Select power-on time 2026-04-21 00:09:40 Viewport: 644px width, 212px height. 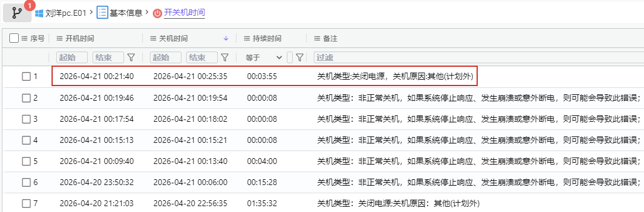coord(97,161)
